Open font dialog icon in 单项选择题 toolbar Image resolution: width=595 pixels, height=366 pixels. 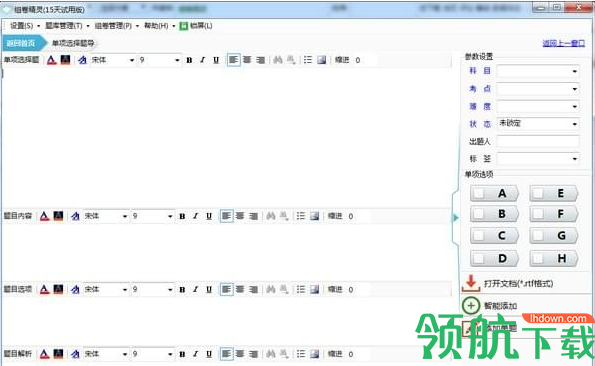[x=82, y=60]
